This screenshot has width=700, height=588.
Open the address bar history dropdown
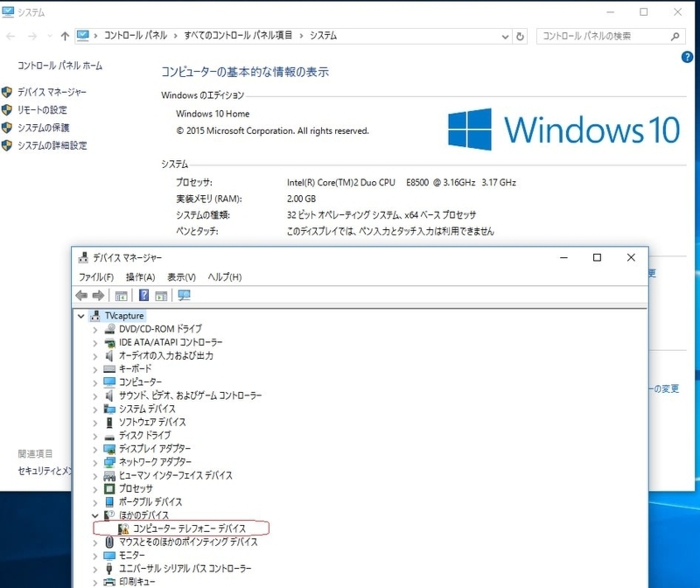coord(505,37)
